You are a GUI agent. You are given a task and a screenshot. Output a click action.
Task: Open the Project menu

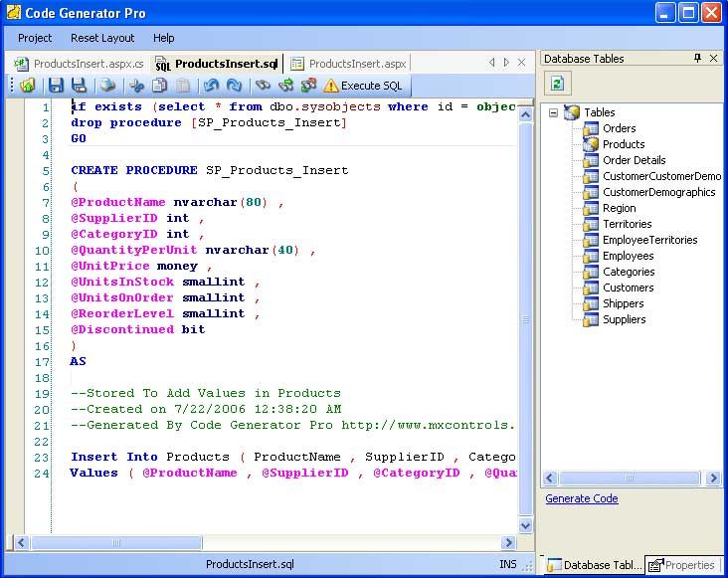pyautogui.click(x=35, y=38)
